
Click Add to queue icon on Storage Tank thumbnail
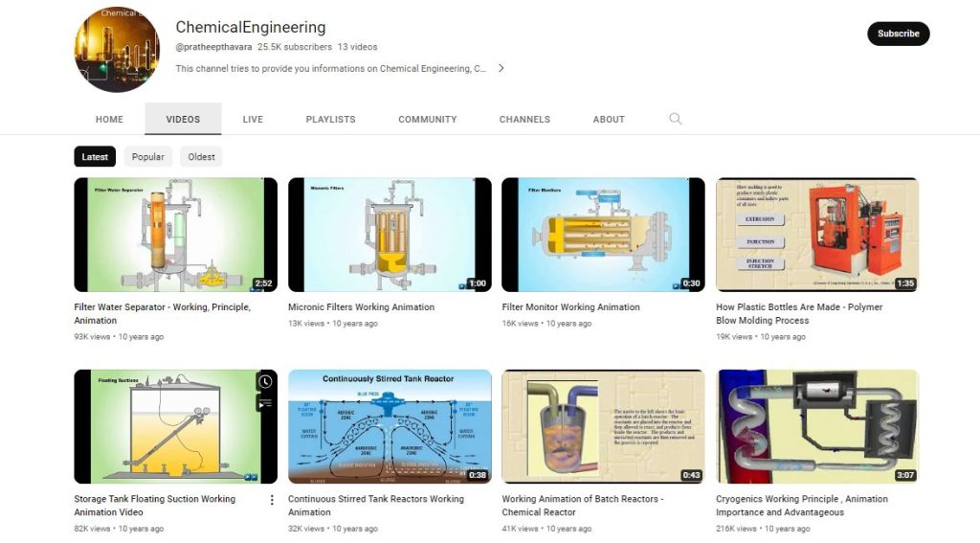point(265,403)
